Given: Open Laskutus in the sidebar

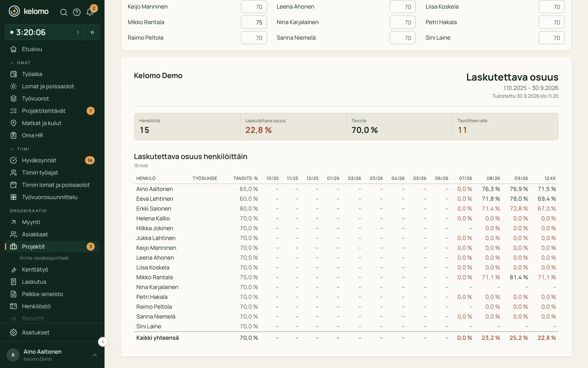Looking at the screenshot, I should [52, 282].
